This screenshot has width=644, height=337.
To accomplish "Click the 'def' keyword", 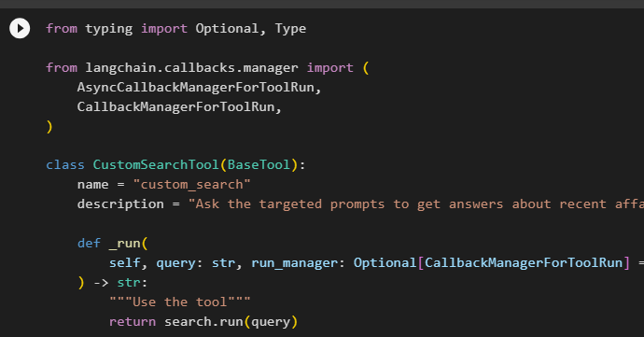I will (89, 244).
